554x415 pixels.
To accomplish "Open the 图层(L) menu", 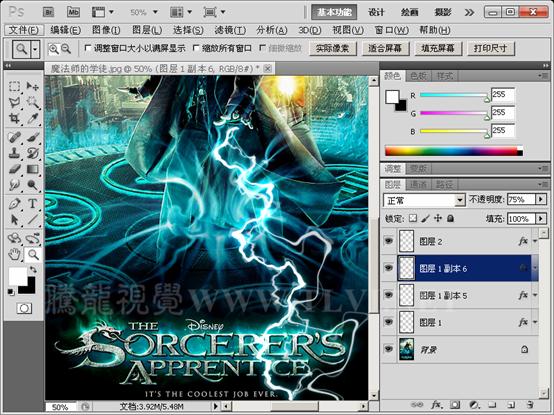I will (x=147, y=30).
